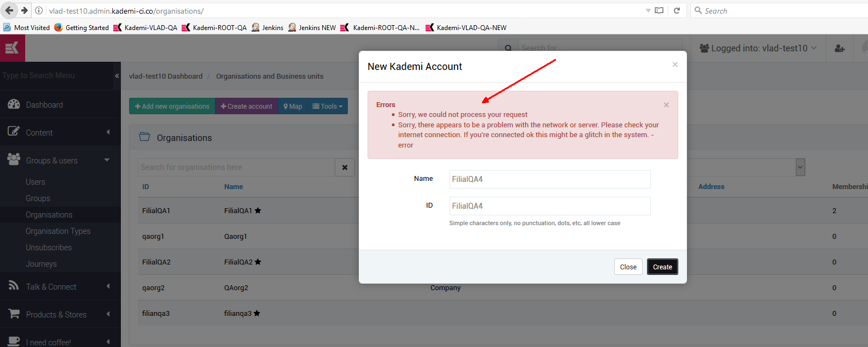Click the add user icon in top bar
868x347 pixels.
coord(840,49)
